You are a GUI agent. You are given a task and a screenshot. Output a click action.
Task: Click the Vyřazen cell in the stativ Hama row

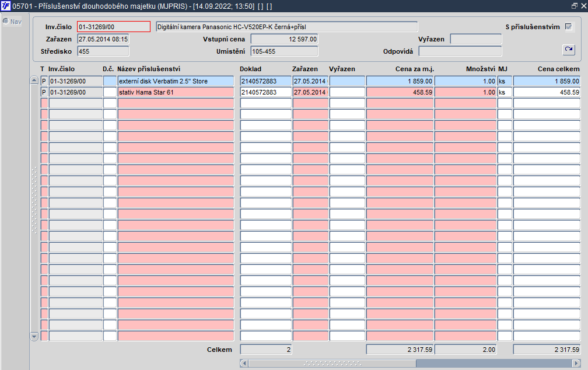pyautogui.click(x=347, y=92)
